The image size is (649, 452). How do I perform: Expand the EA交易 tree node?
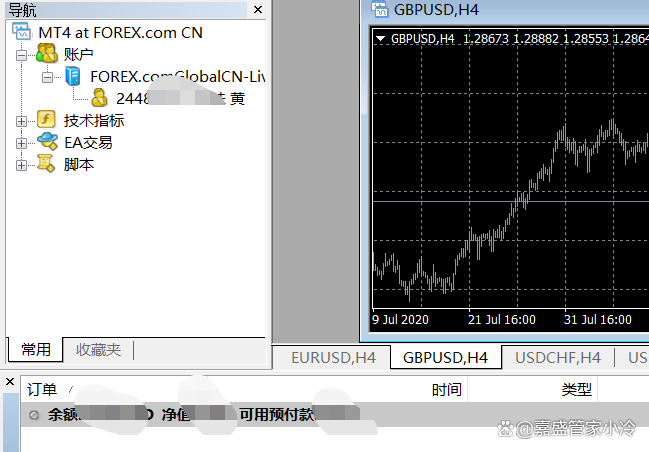pyautogui.click(x=21, y=143)
